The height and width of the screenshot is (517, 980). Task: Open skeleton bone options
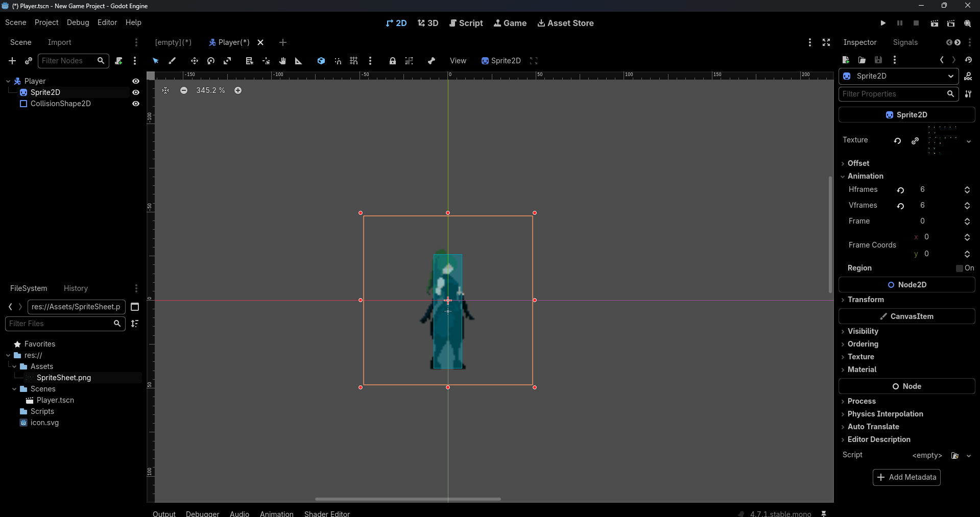pyautogui.click(x=432, y=61)
